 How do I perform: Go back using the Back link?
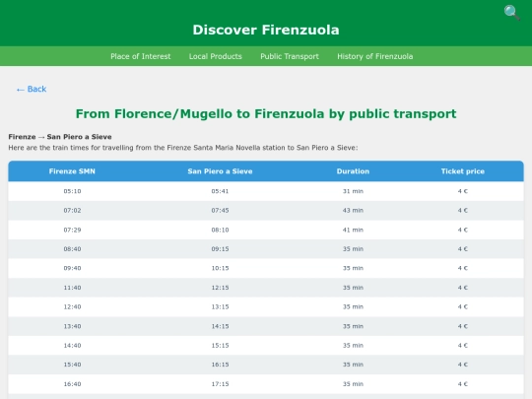[32, 89]
